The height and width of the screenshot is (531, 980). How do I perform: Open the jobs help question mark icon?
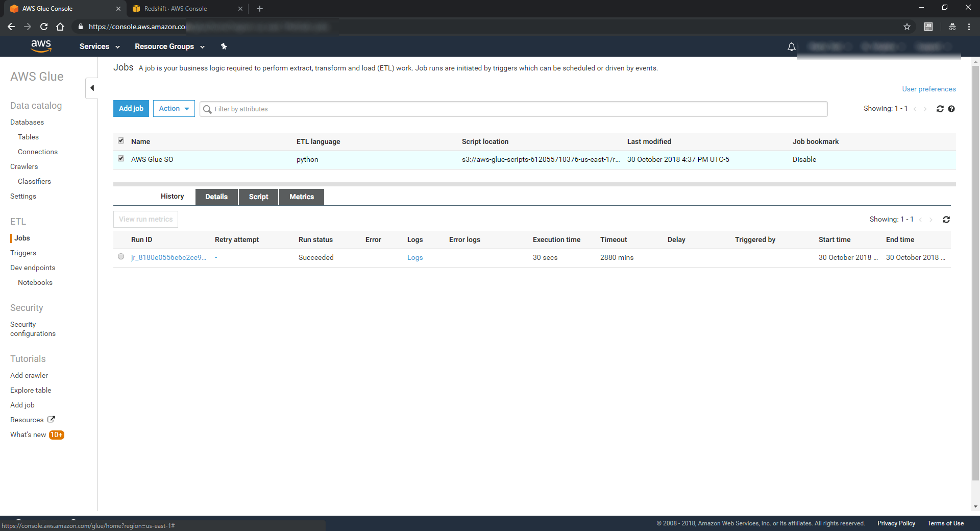(951, 109)
